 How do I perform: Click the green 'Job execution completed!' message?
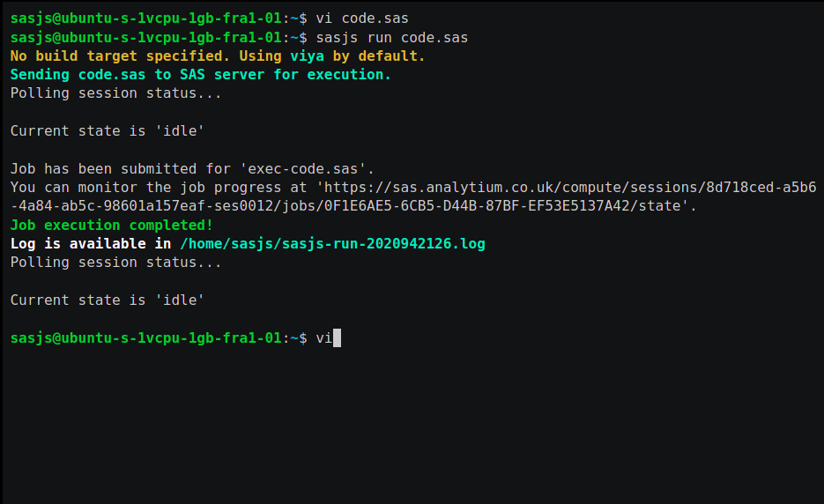tap(111, 225)
